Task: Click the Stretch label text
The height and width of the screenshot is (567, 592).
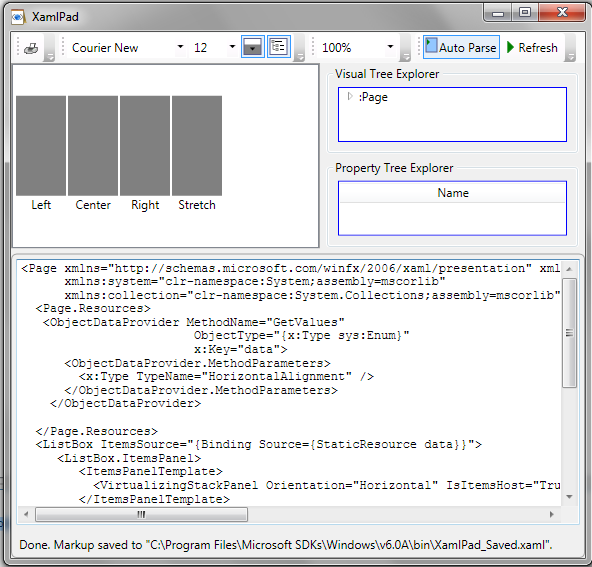Action: click(197, 205)
